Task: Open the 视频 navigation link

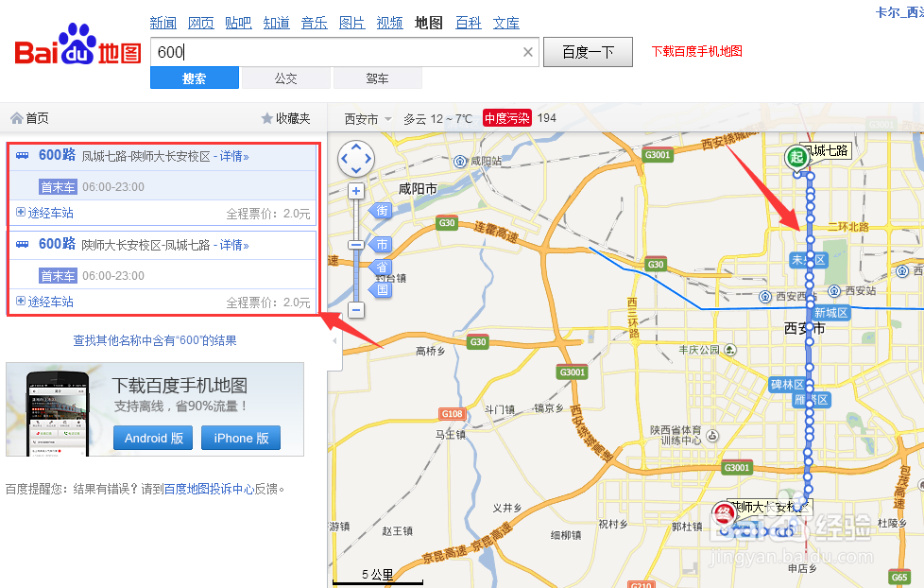Action: pos(389,23)
